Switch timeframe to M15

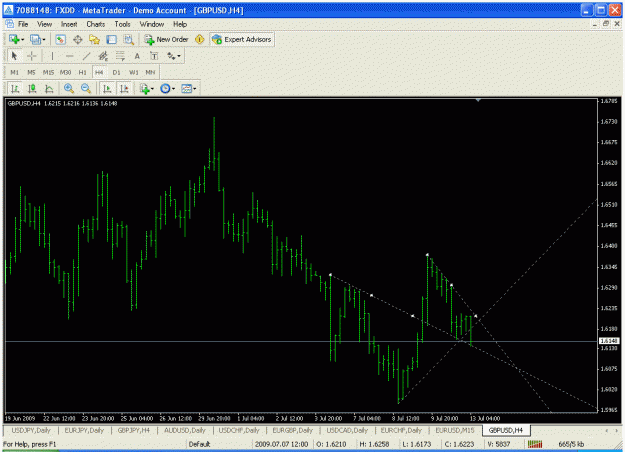[48, 72]
